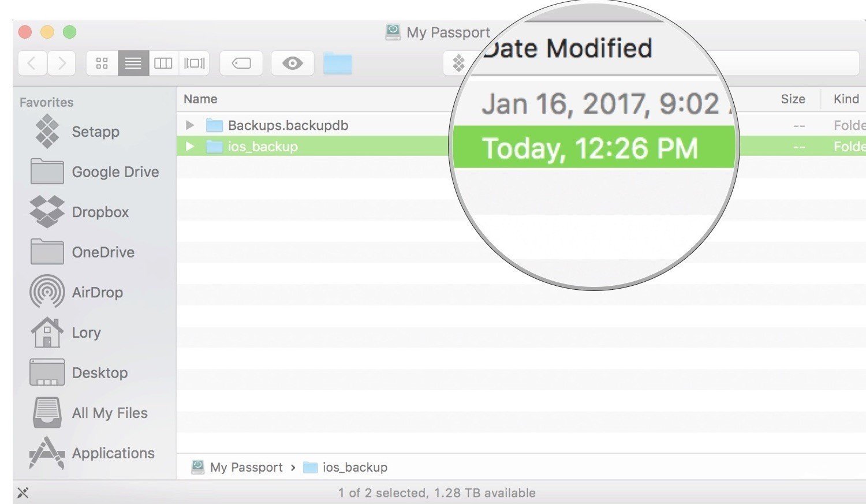The height and width of the screenshot is (504, 866).
Task: Switch to Cover Flow view
Action: [x=194, y=63]
